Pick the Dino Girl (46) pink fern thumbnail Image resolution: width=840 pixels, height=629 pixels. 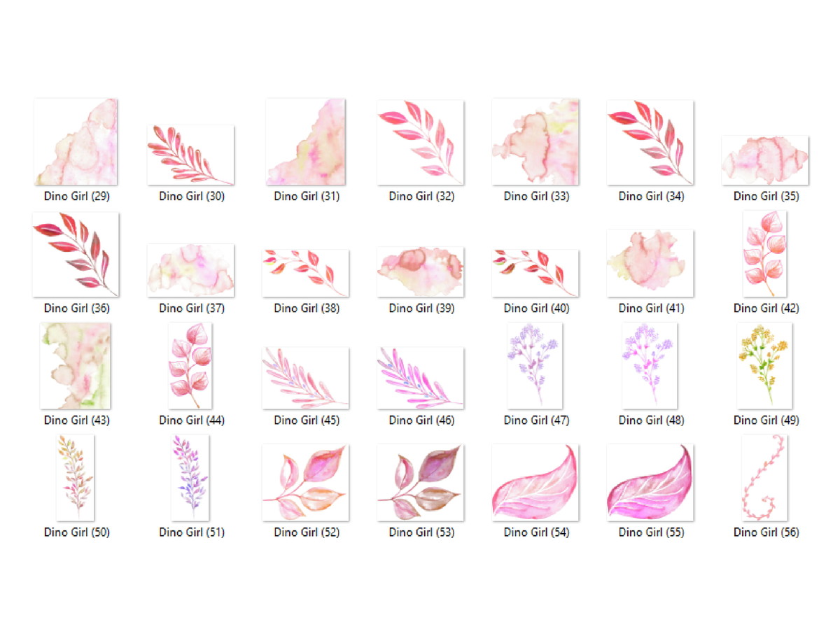[x=420, y=379]
